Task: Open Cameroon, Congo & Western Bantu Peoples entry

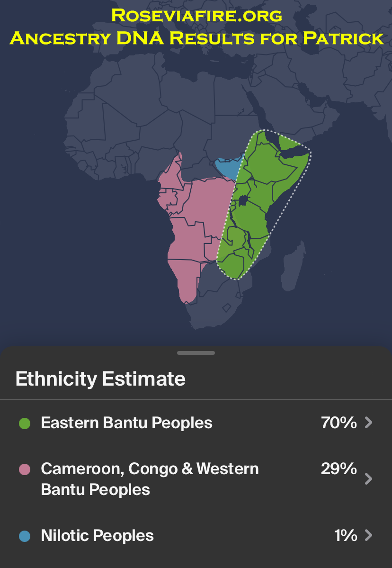Action: click(196, 479)
